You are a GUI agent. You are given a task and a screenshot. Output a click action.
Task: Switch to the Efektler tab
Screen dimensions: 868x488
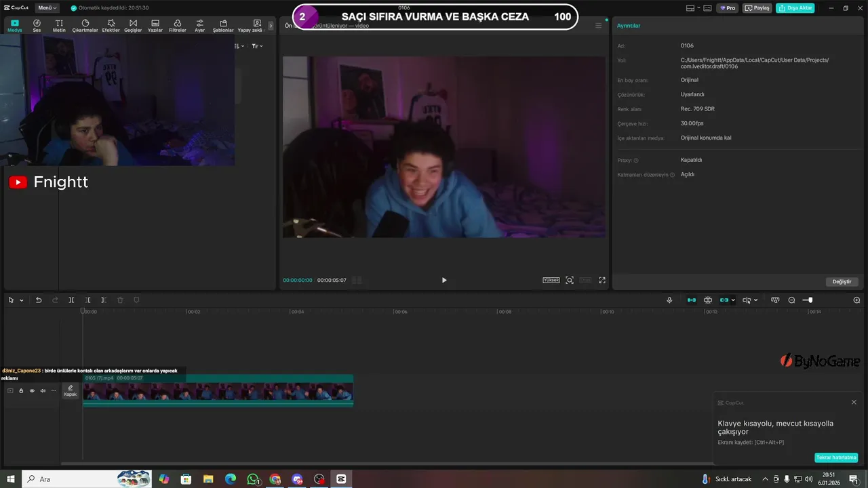coord(111,26)
